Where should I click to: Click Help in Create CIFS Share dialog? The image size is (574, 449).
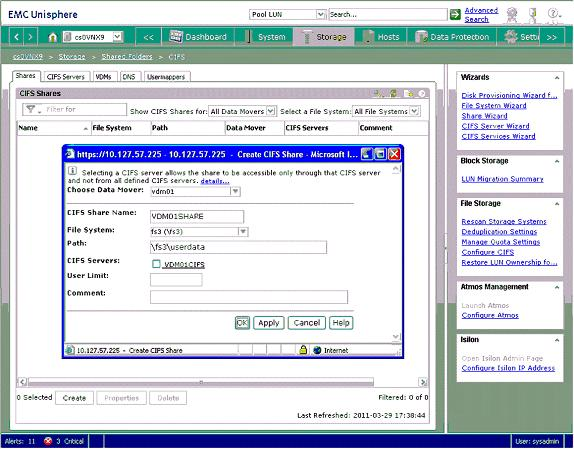[341, 323]
